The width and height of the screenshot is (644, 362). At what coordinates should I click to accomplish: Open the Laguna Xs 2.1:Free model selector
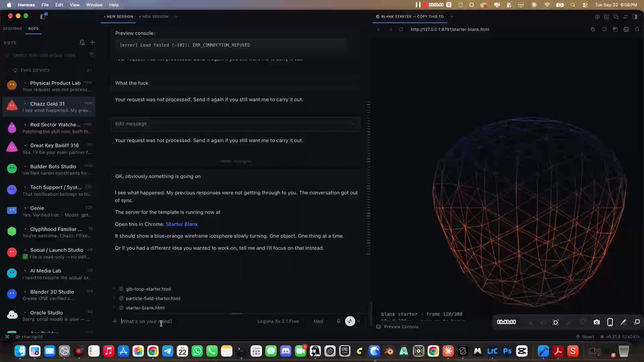point(278,321)
